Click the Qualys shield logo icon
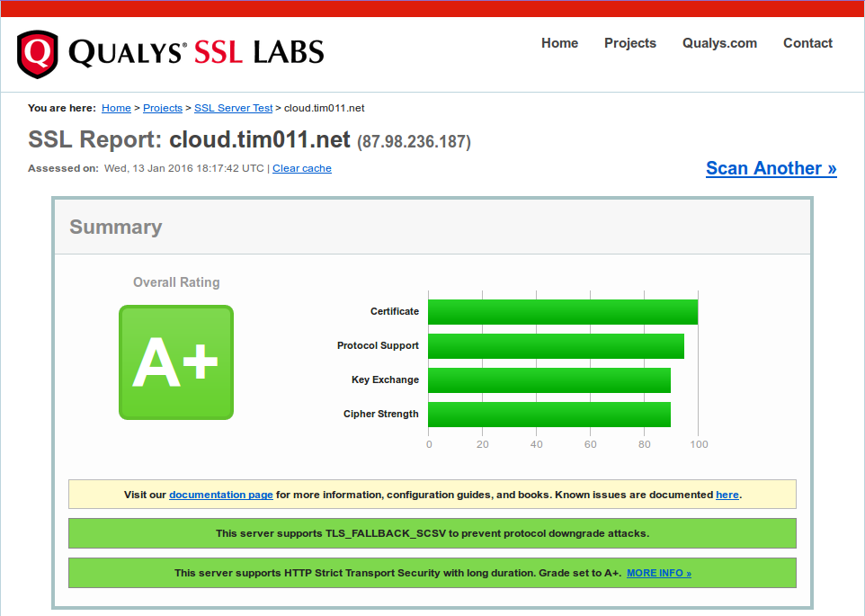Viewport: 865px width, 616px height. click(38, 54)
